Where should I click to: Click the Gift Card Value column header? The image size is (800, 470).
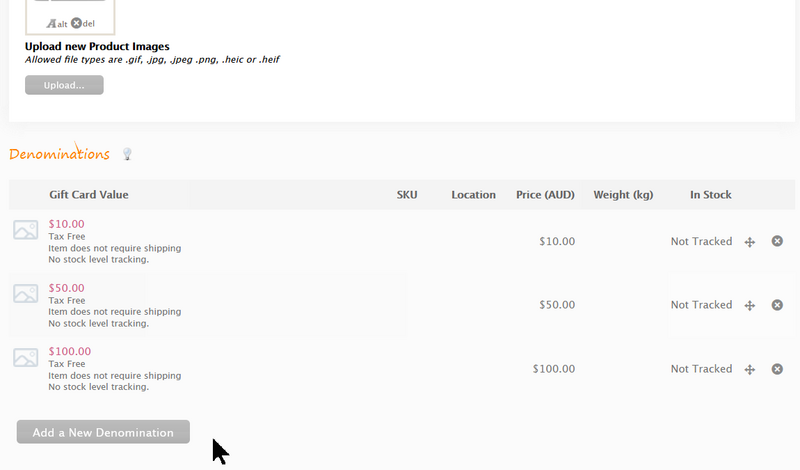89,195
